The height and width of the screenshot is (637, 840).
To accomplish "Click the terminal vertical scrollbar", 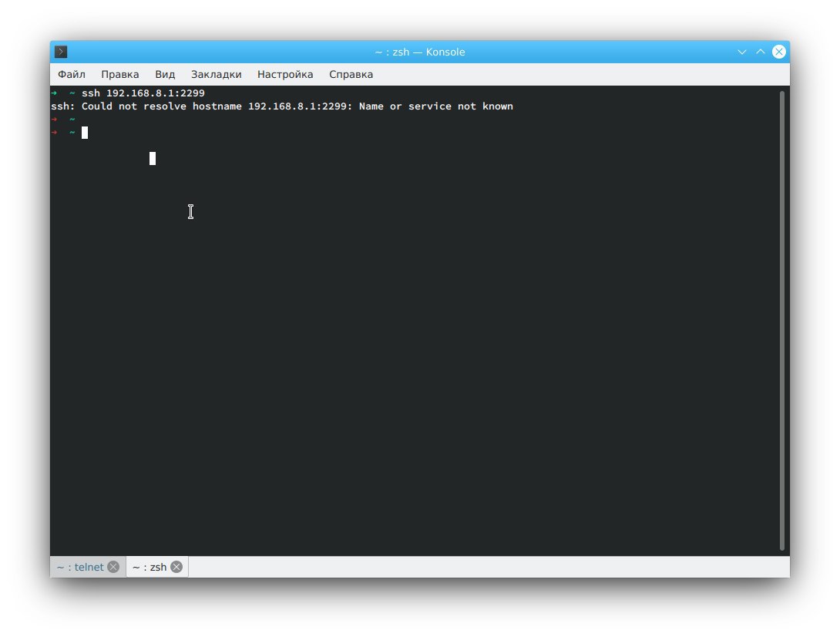I will [x=782, y=321].
